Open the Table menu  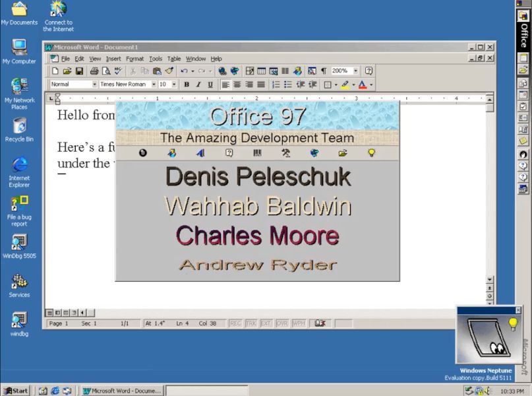tap(174, 59)
